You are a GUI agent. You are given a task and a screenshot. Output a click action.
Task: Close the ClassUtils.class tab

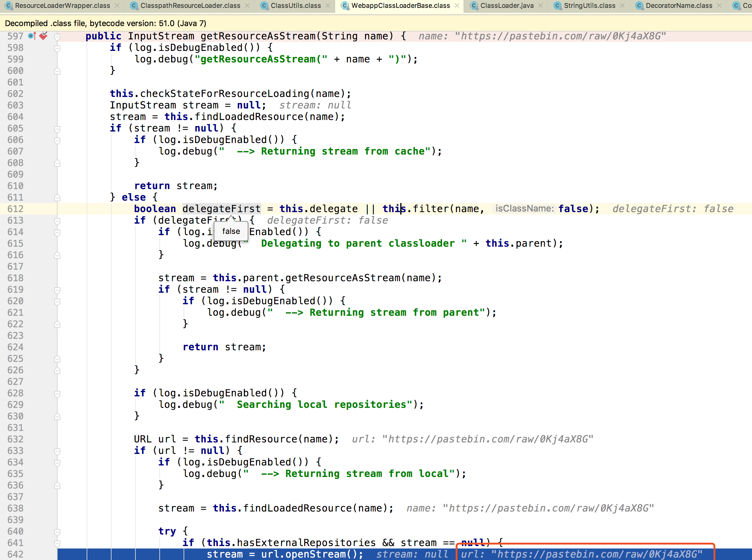point(328,6)
